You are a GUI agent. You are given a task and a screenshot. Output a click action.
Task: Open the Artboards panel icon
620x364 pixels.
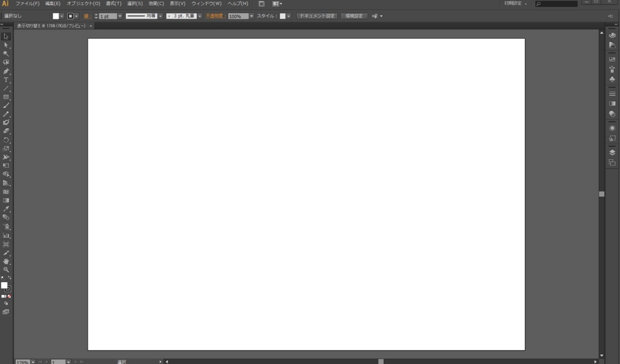pos(612,162)
